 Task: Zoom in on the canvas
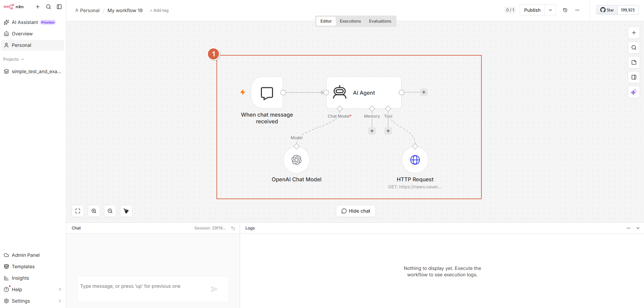[x=94, y=211]
